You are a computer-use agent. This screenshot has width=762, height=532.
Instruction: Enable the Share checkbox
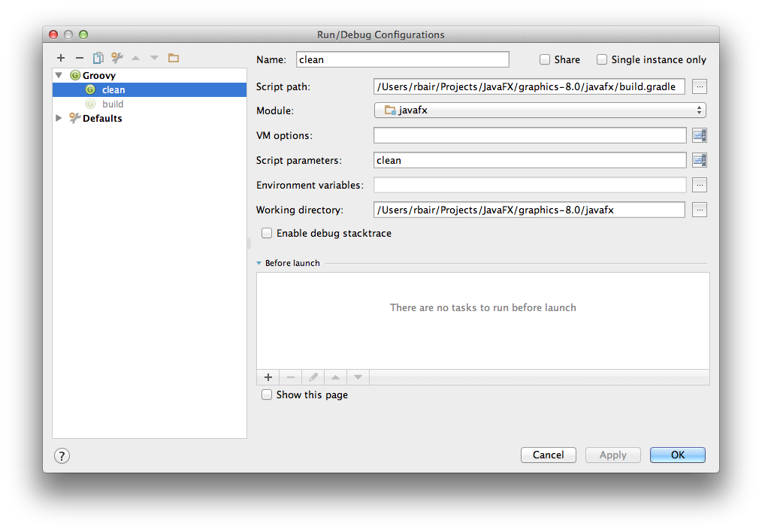click(545, 59)
